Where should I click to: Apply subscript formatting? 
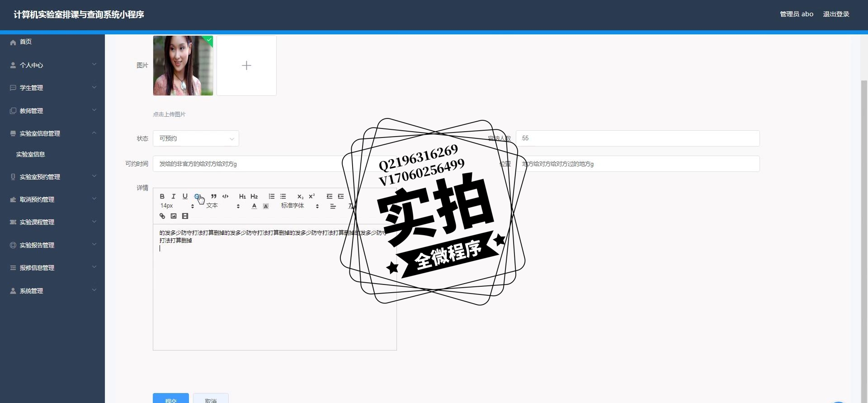[300, 196]
